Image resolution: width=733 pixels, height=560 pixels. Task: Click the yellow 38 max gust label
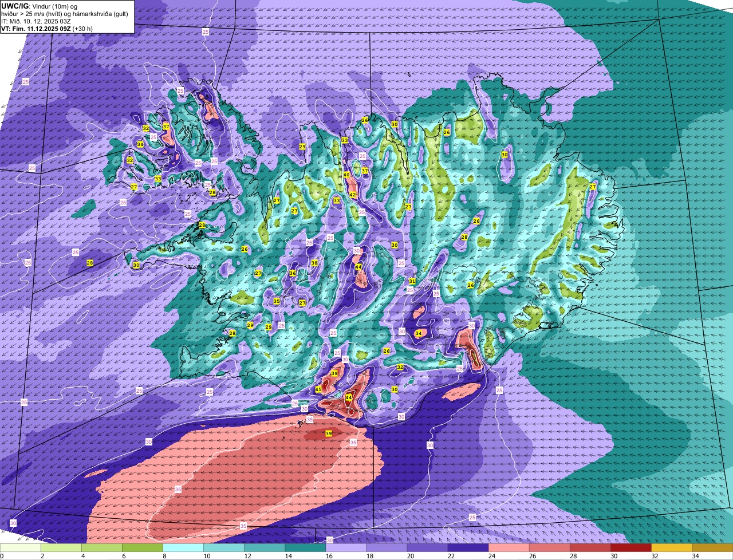coord(314,263)
